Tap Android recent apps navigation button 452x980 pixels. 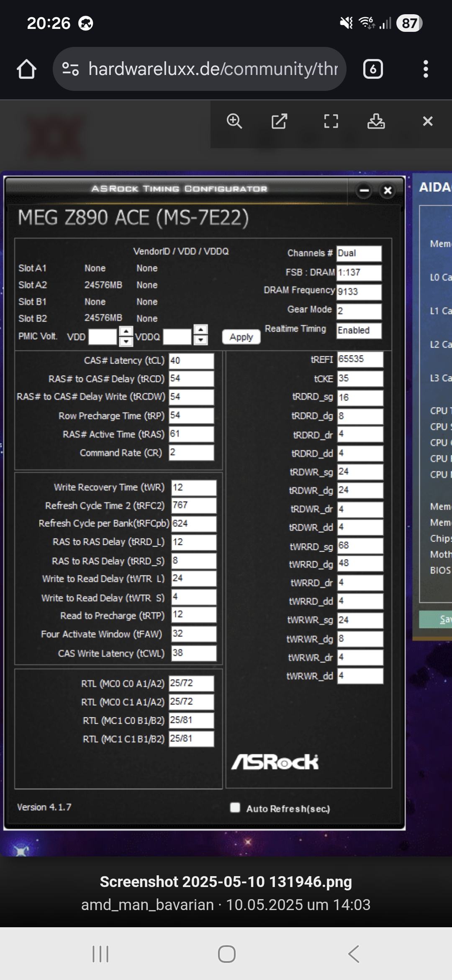coord(100,954)
